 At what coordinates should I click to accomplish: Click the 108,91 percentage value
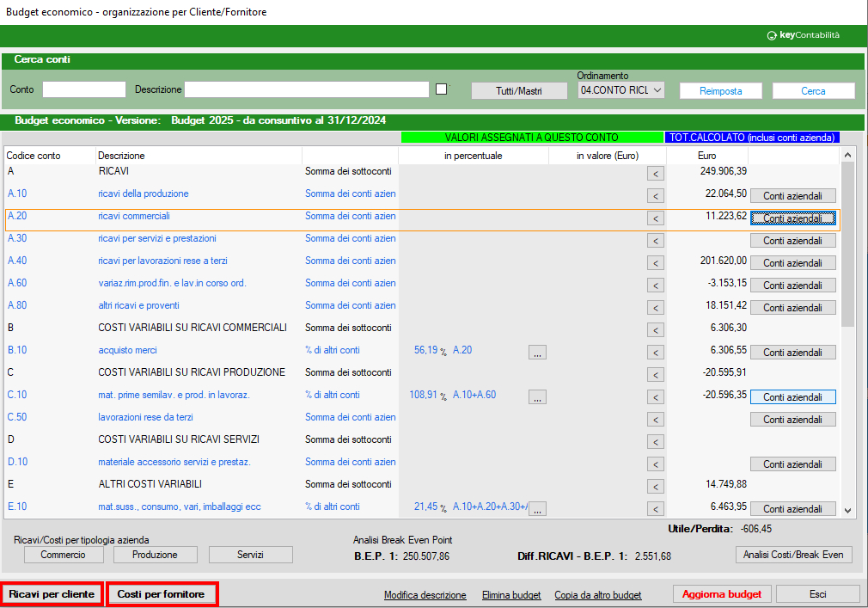point(424,395)
